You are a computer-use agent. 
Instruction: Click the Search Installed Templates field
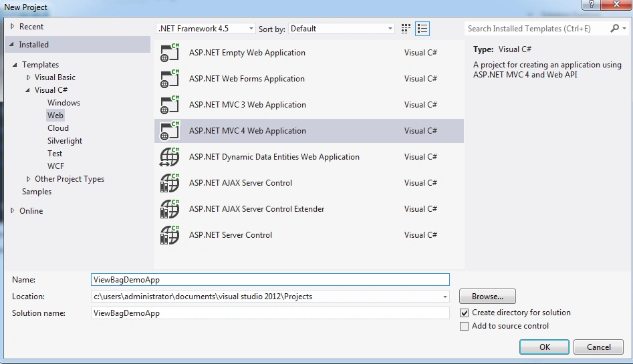click(x=537, y=29)
